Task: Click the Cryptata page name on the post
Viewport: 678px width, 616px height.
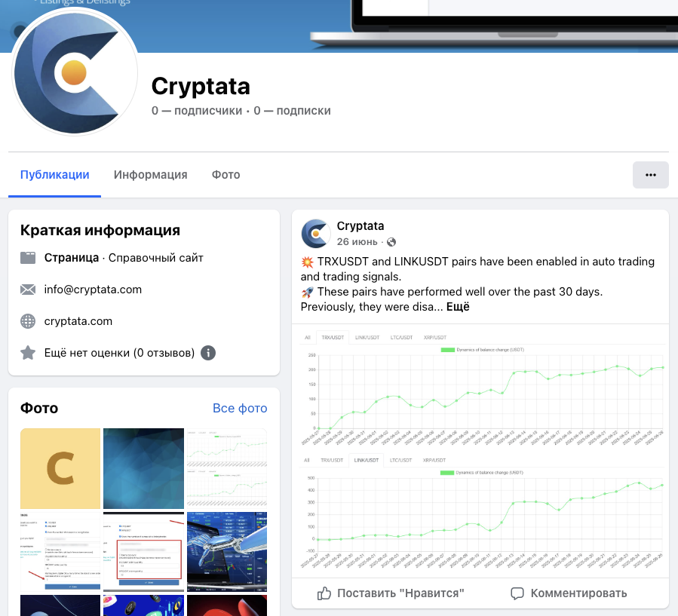Action: (360, 225)
